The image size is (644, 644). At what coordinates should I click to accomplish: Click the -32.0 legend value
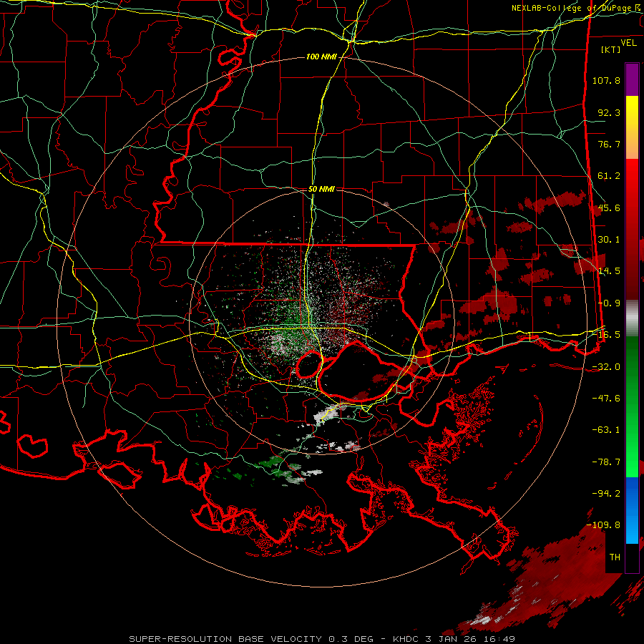coord(606,367)
